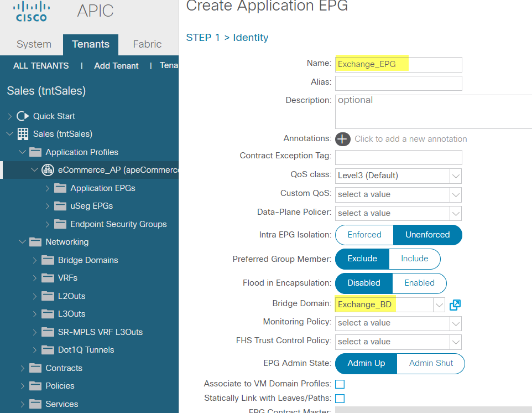Select Endpoint Security Groups tree item
This screenshot has height=413, width=532.
point(118,224)
